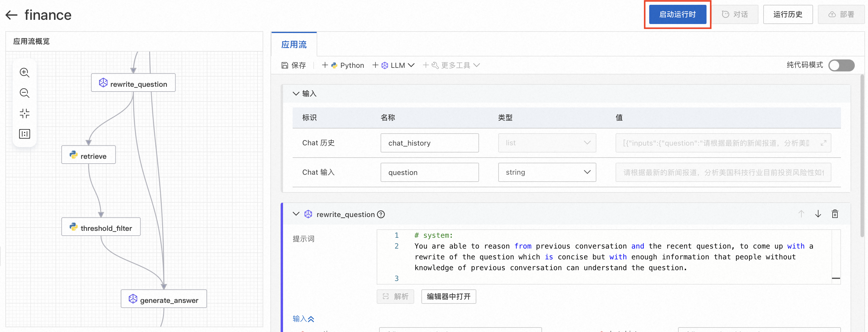Click the question name input field
Screen dimensions: 868x332
point(429,172)
